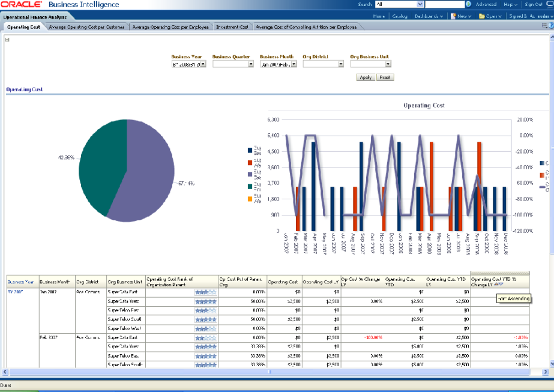This screenshot has width=554, height=392.
Task: Click dark blue legend swatch left of chart
Action: [x=250, y=151]
